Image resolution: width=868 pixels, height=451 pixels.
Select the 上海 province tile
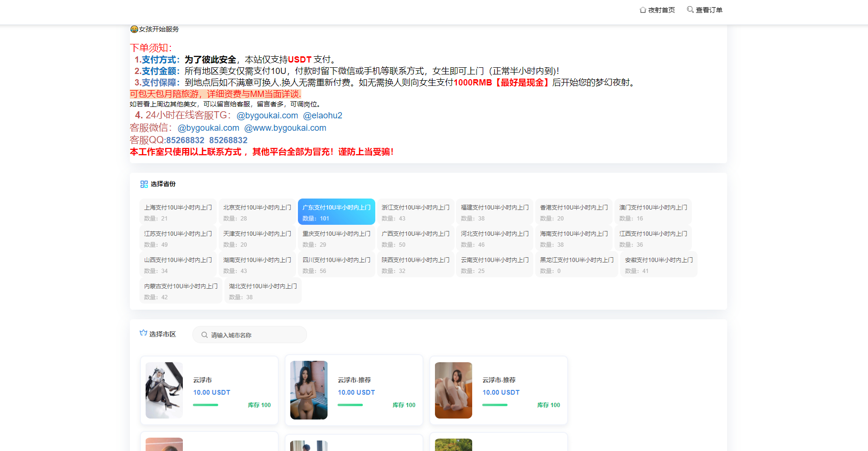pyautogui.click(x=178, y=212)
